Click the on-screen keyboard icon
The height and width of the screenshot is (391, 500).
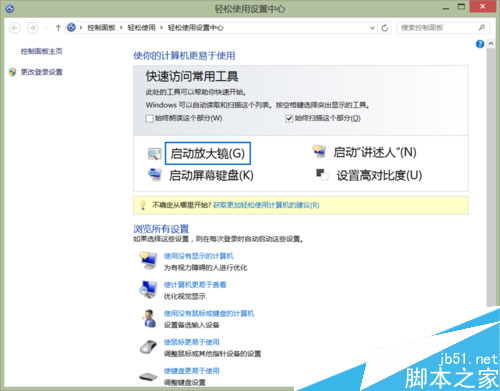pyautogui.click(x=155, y=175)
